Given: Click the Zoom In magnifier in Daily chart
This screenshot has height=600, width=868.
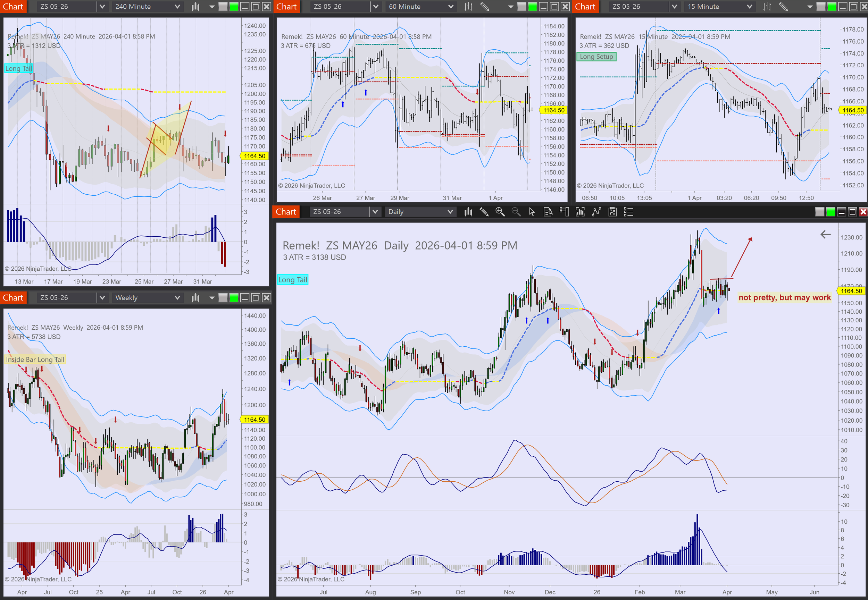Looking at the screenshot, I should coord(500,212).
